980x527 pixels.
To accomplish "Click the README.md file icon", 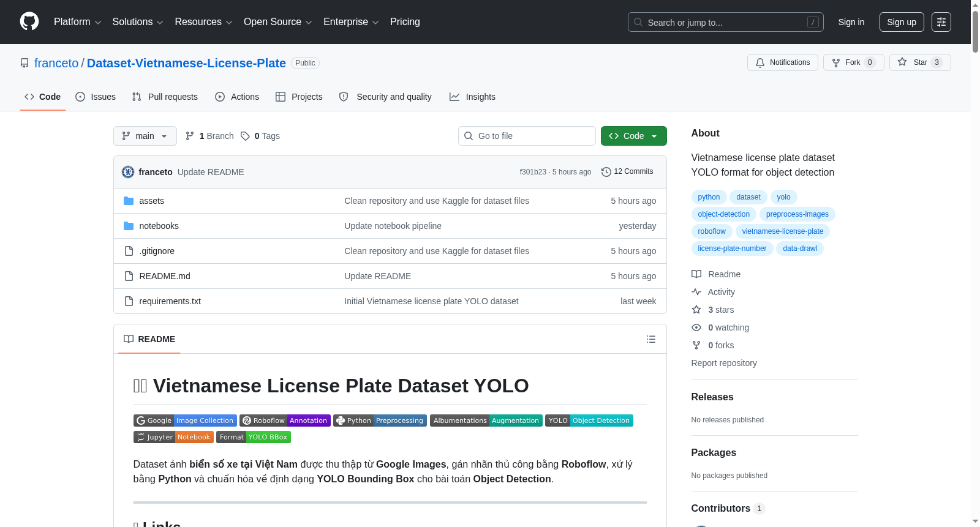I will [x=129, y=276].
